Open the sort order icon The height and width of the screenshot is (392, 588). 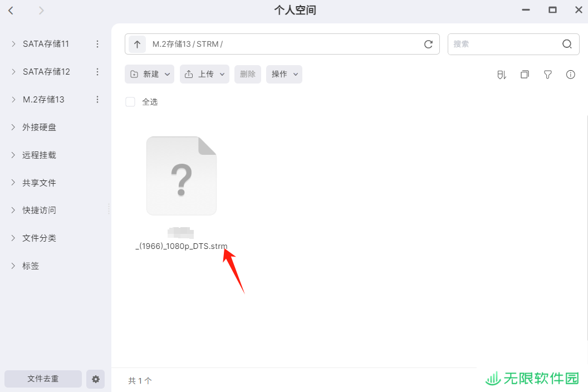click(502, 75)
